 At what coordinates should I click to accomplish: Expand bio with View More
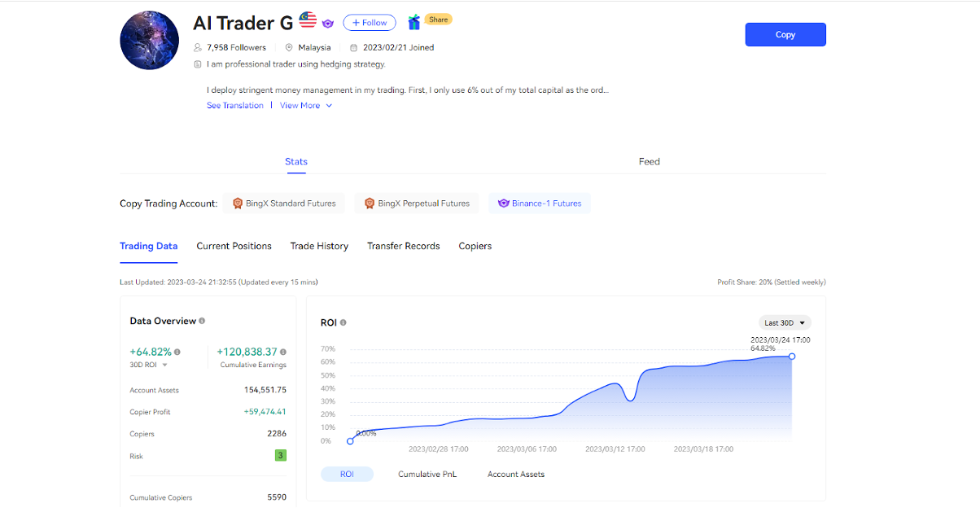(x=306, y=106)
